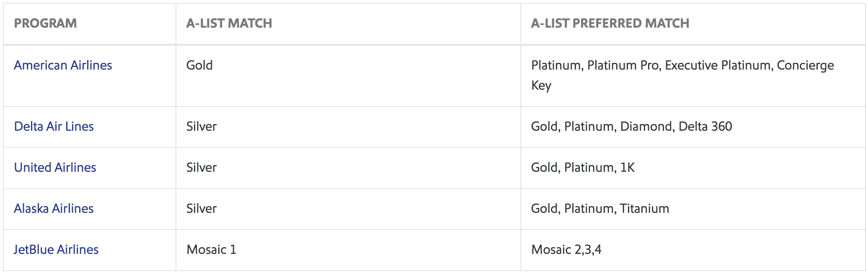Open the Delta Air Lines link
This screenshot has width=868, height=274.
point(54,127)
